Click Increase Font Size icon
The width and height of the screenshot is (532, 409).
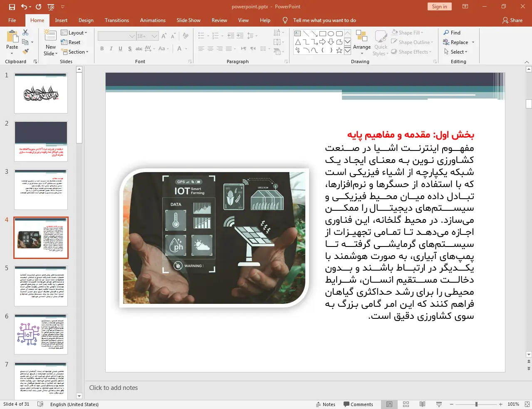[164, 36]
